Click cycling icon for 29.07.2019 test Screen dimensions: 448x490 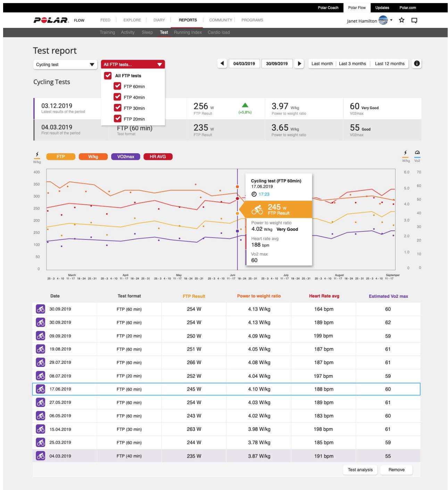(41, 362)
